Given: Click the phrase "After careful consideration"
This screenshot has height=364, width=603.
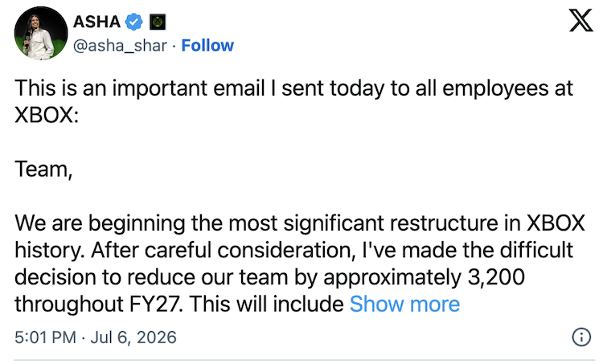Looking at the screenshot, I should [223, 250].
